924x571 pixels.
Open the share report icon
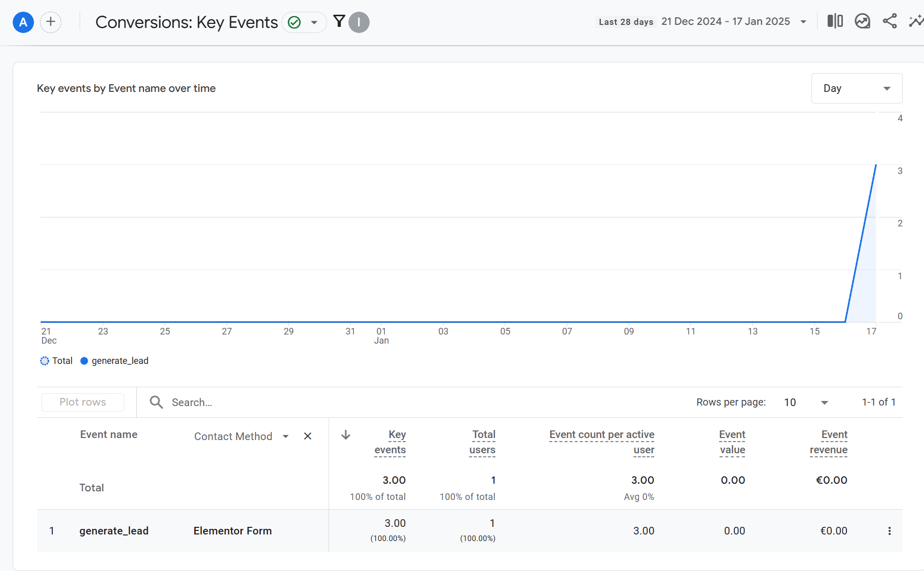(x=890, y=21)
